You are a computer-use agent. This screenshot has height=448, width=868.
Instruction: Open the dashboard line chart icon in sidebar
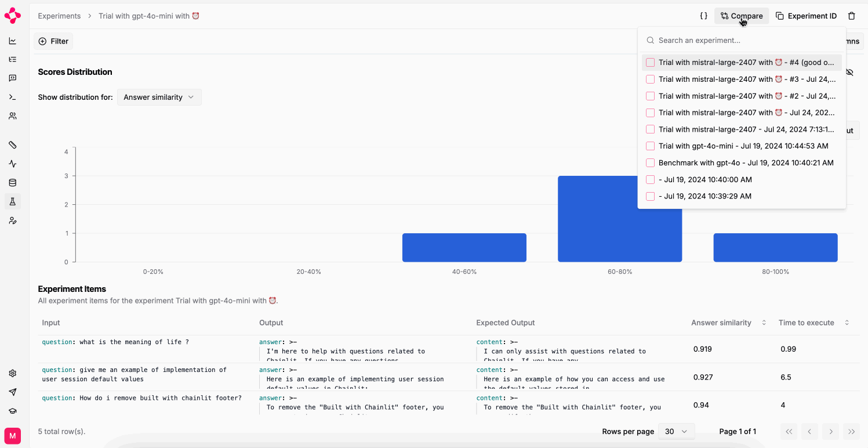point(13,41)
